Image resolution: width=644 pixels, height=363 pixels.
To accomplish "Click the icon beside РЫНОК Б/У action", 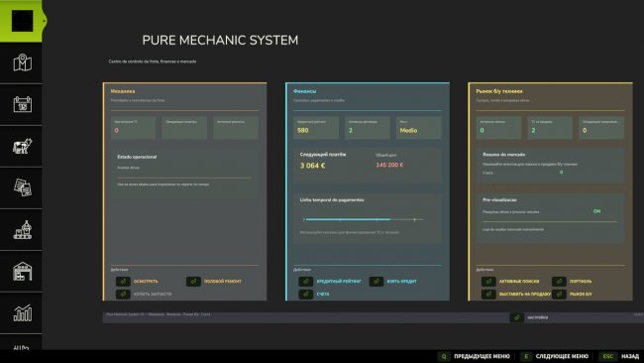I will pyautogui.click(x=559, y=294).
